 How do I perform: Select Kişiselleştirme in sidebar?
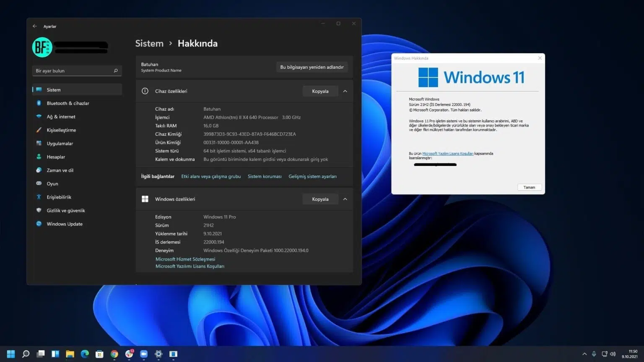(x=77, y=130)
